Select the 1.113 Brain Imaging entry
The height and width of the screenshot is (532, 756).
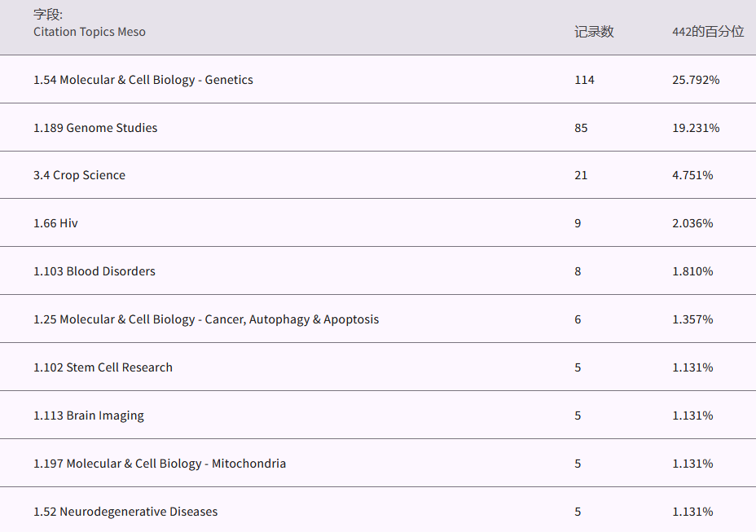coord(89,415)
